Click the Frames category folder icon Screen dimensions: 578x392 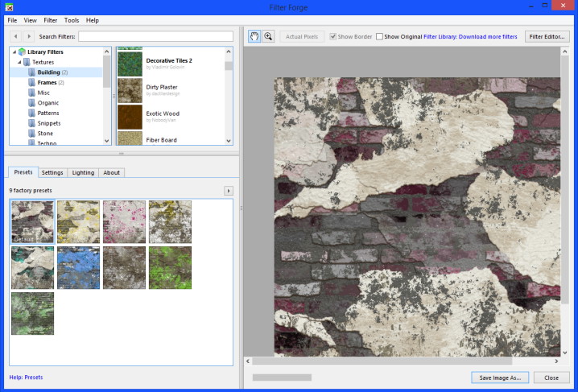click(32, 83)
